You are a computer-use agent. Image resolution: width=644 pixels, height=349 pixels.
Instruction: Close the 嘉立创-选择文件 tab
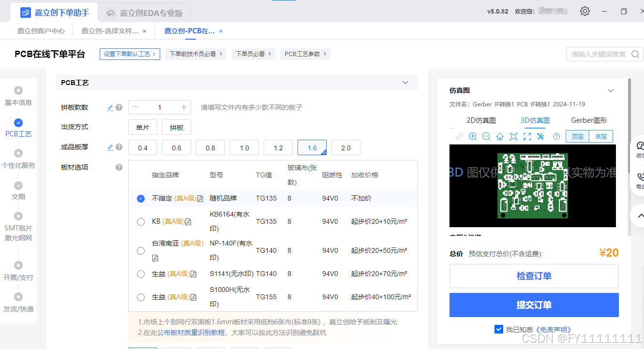144,31
